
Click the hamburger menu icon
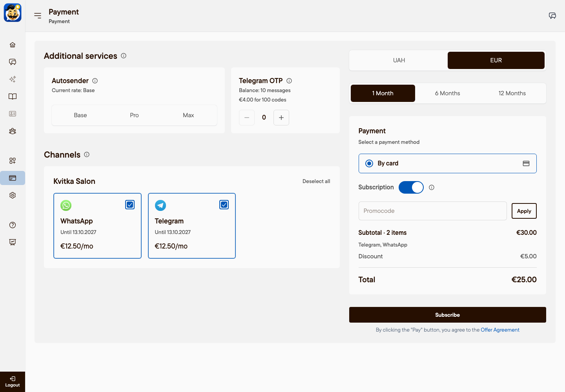point(38,16)
